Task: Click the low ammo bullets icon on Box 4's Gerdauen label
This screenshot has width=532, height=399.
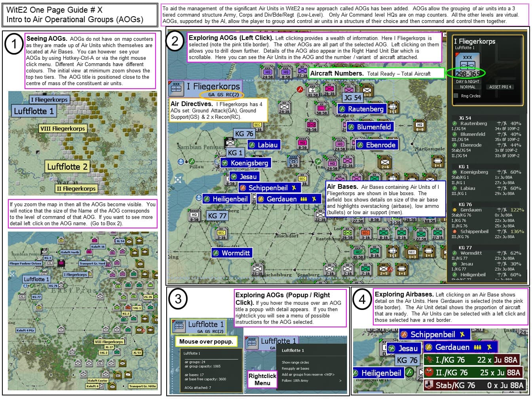Action: (x=477, y=348)
